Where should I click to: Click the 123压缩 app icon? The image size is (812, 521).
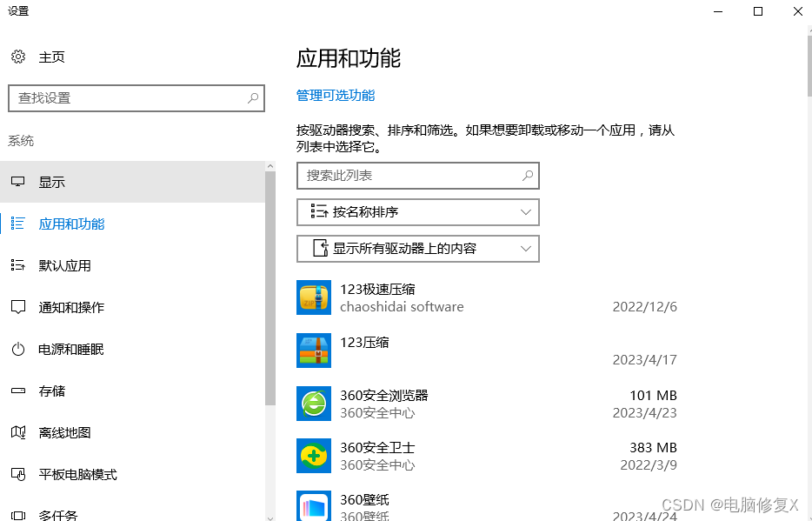(314, 351)
